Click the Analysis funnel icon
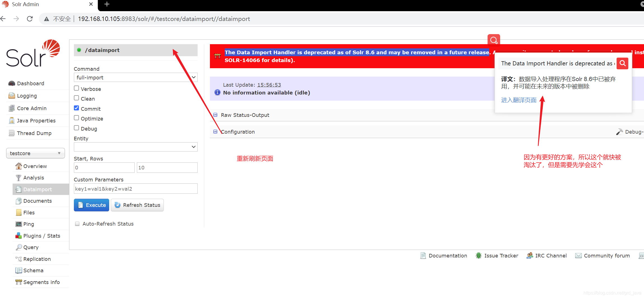The width and height of the screenshot is (644, 298). (x=18, y=178)
